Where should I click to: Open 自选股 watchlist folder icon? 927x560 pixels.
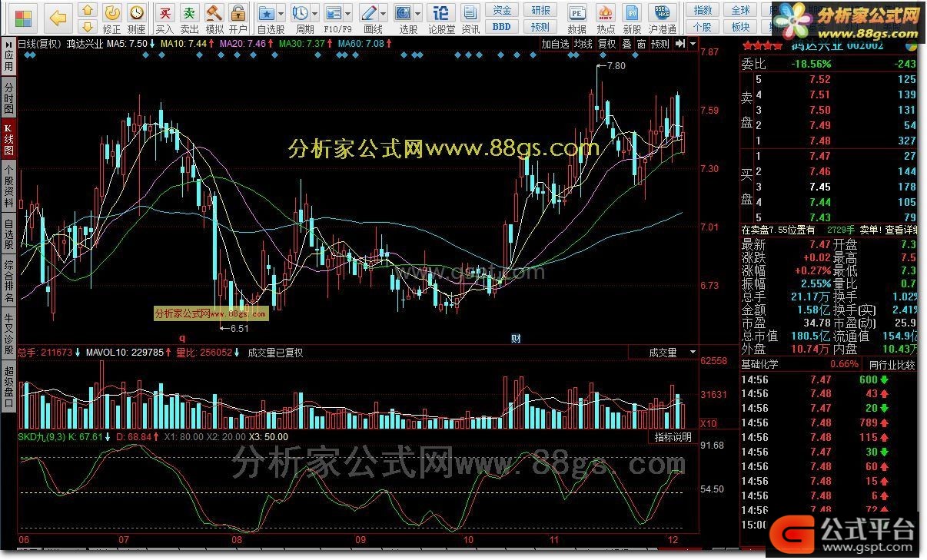[x=266, y=13]
